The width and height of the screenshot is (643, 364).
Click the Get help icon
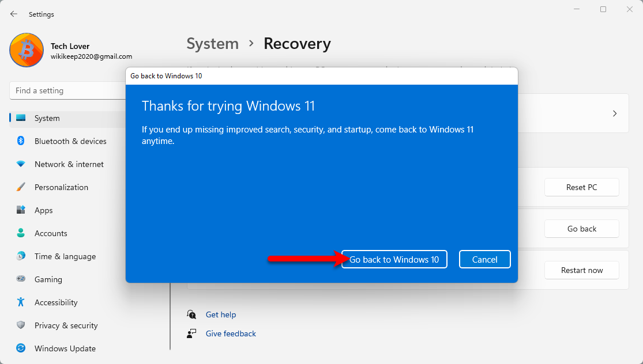[191, 314]
